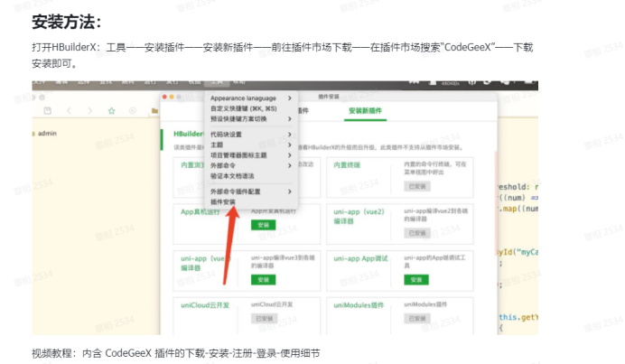
Task: Expand the 预设快捷键方案切换 submenu
Action: (x=251, y=119)
